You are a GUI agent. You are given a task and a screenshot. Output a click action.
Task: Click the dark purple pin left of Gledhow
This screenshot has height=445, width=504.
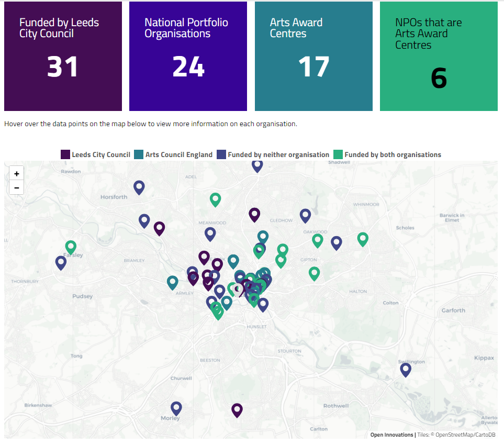click(x=254, y=215)
